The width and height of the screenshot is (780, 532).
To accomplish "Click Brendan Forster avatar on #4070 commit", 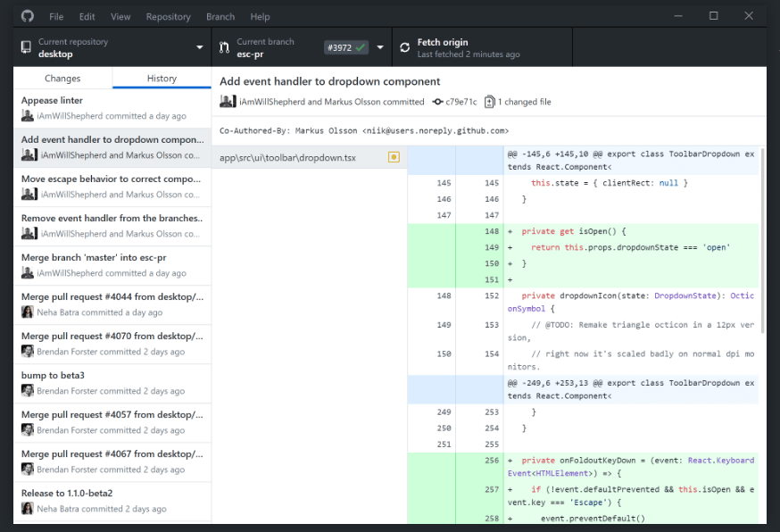I will [28, 352].
